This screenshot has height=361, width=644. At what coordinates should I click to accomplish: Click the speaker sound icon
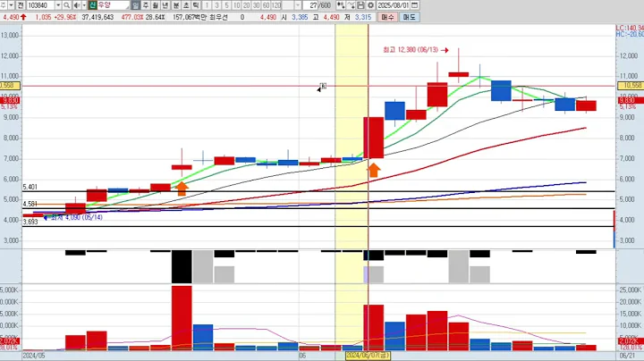click(x=76, y=5)
